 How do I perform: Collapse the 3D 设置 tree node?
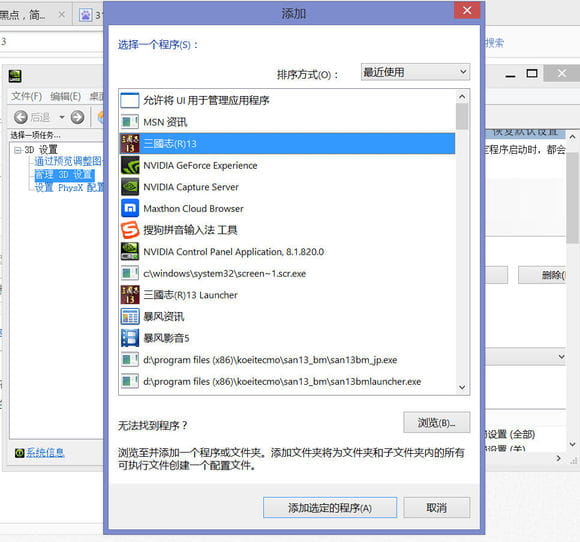(17, 150)
